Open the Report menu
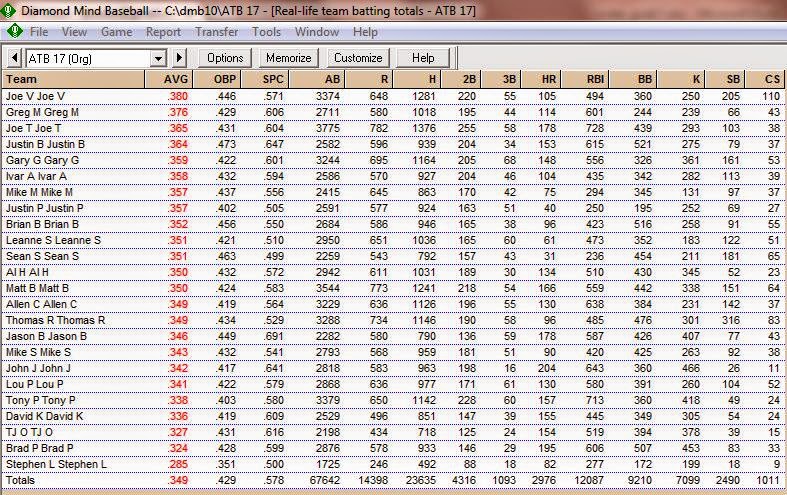This screenshot has height=495, width=787. (163, 32)
